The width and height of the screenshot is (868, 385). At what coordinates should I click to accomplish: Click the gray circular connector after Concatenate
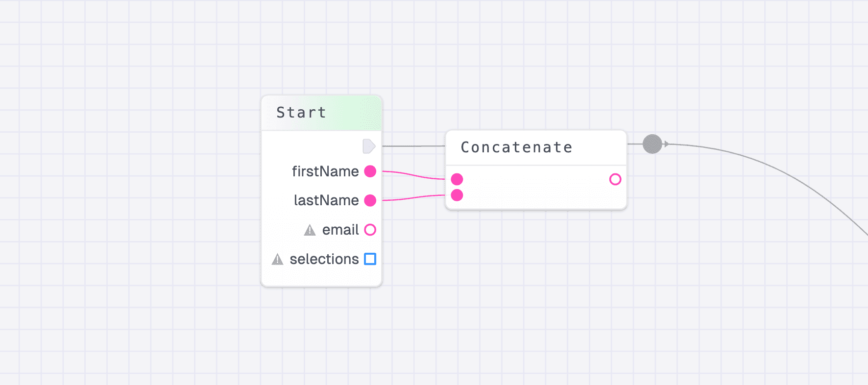point(652,144)
